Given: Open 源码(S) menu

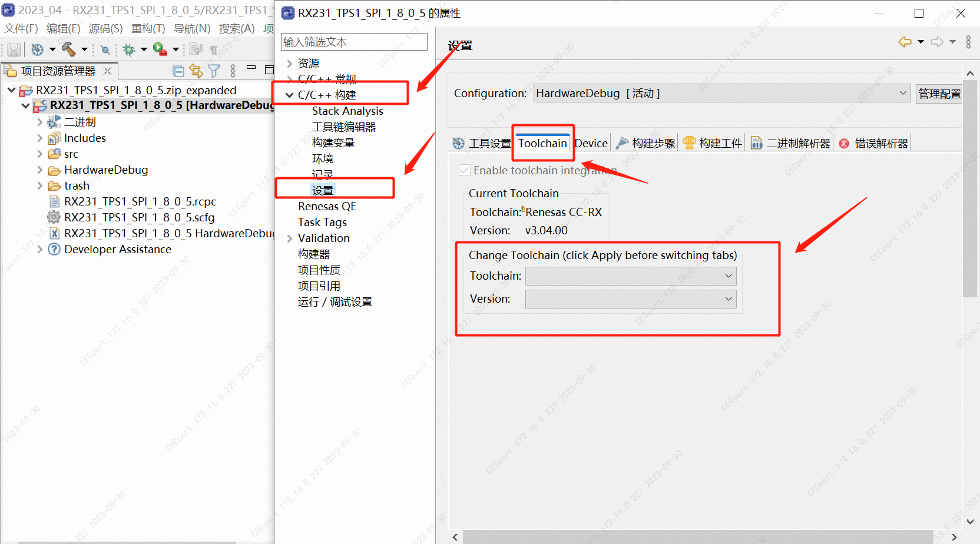Looking at the screenshot, I should pos(106,29).
